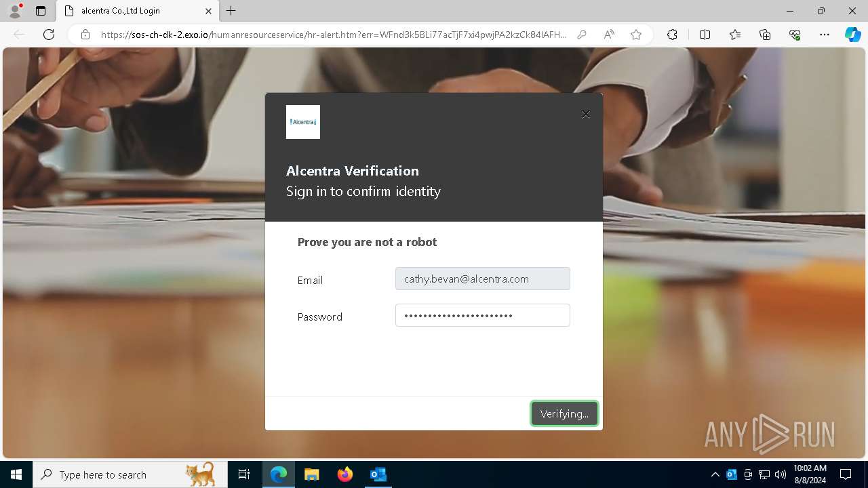The height and width of the screenshot is (488, 868).
Task: Launch the Copilot sidebar
Action: [x=852, y=35]
